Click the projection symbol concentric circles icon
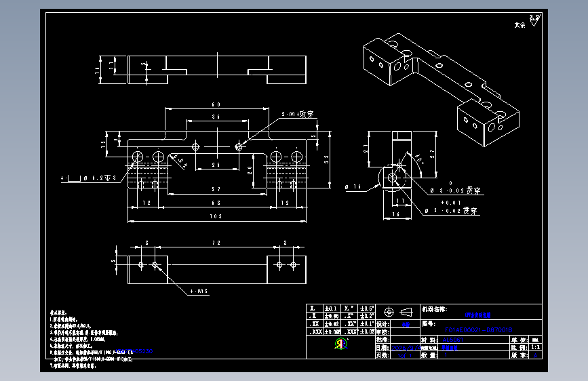The image size is (588, 381). [389, 312]
